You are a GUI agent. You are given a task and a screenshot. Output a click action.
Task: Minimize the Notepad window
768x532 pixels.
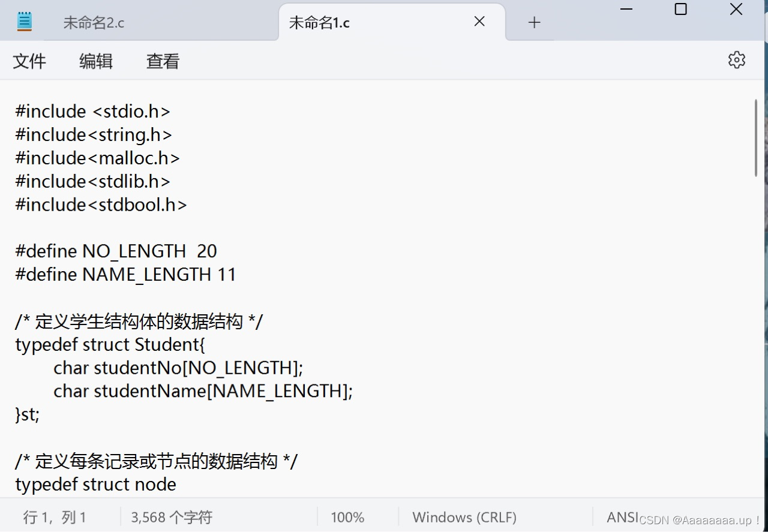[x=626, y=9]
